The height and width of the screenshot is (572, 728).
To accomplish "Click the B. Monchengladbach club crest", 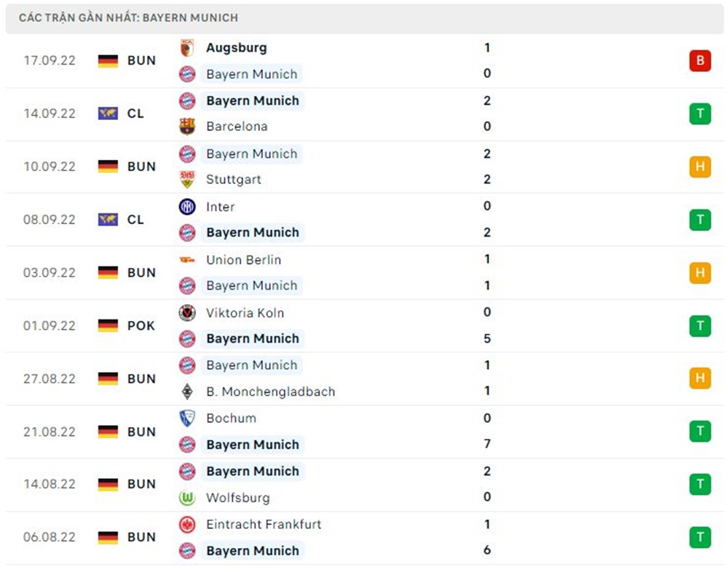I will [187, 392].
